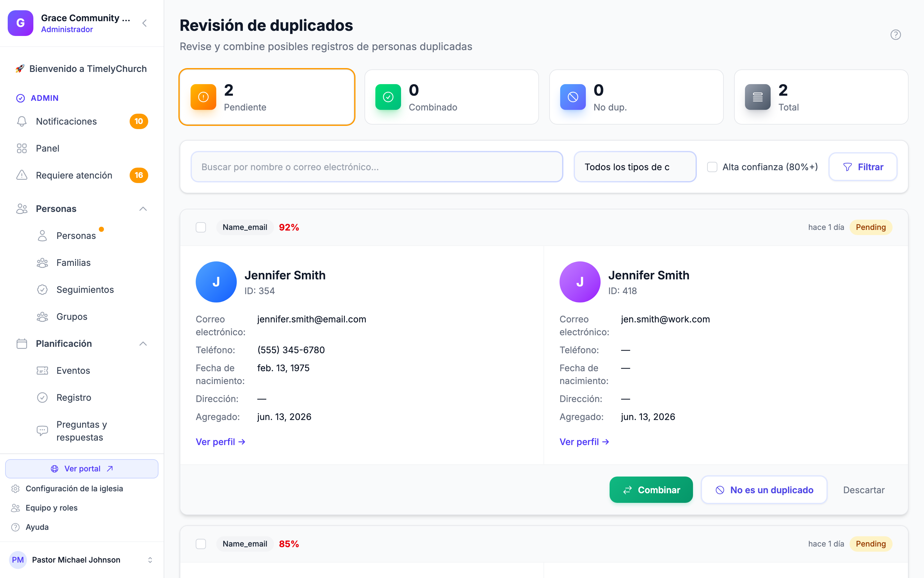The width and height of the screenshot is (924, 578).
Task: Collapse the sidebar with the chevron arrow
Action: (145, 23)
